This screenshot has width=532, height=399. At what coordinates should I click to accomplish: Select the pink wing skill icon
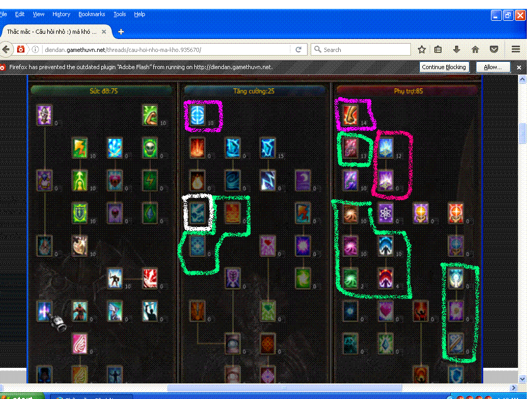(79, 344)
